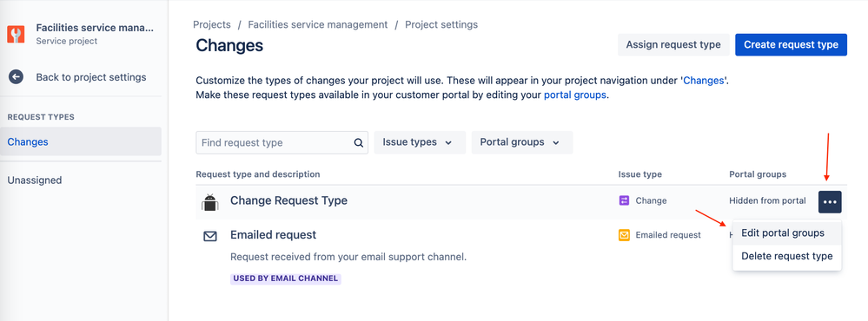Click the Assign request type button
This screenshot has height=321, width=868.
click(x=673, y=45)
